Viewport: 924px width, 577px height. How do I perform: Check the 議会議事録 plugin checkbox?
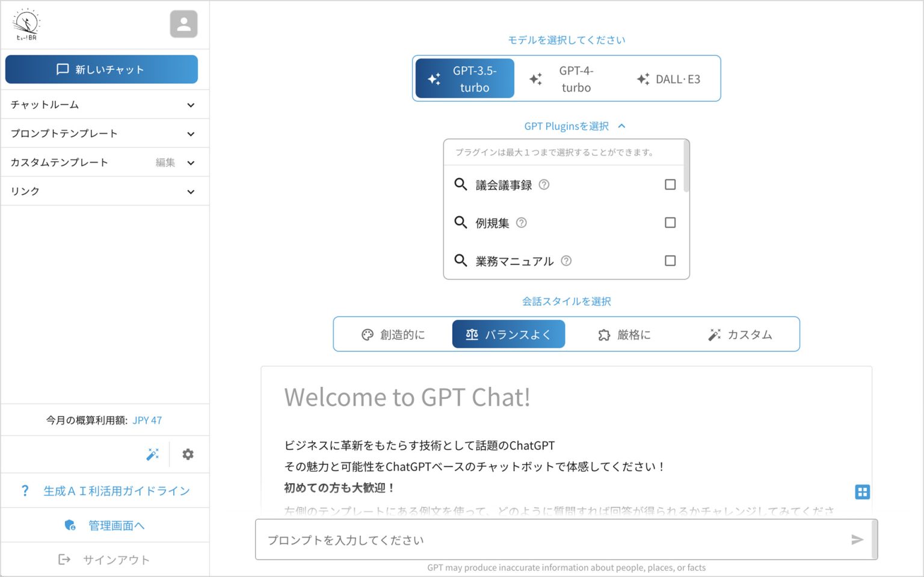(x=670, y=185)
